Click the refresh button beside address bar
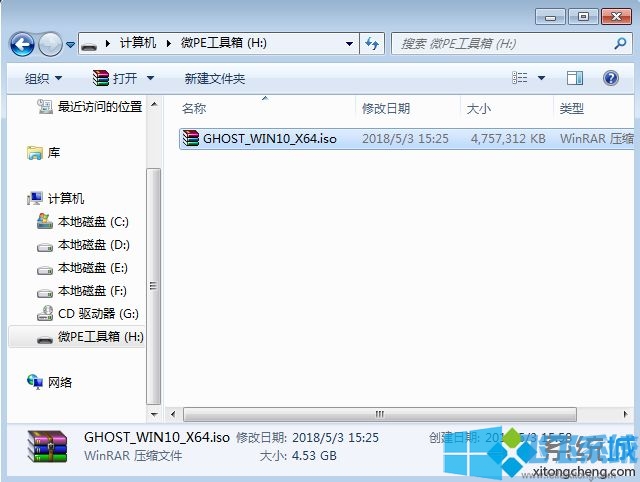Screen dimensions: 640x482 coord(373,44)
